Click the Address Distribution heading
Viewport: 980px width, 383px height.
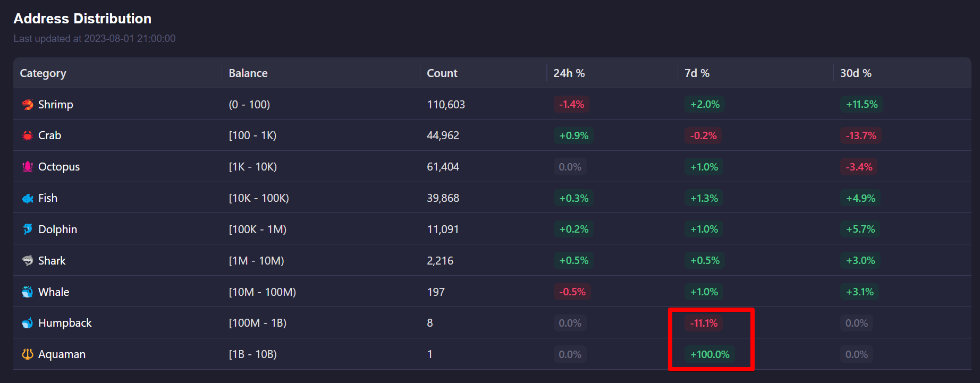click(x=82, y=19)
